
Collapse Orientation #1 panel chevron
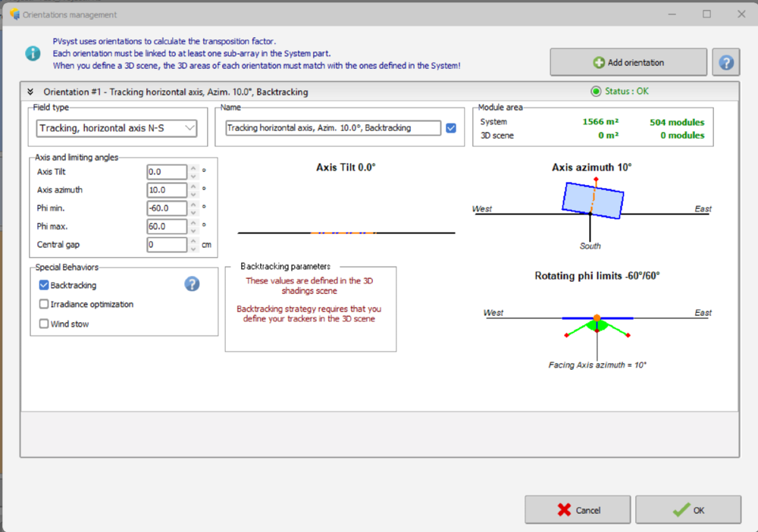click(x=31, y=92)
